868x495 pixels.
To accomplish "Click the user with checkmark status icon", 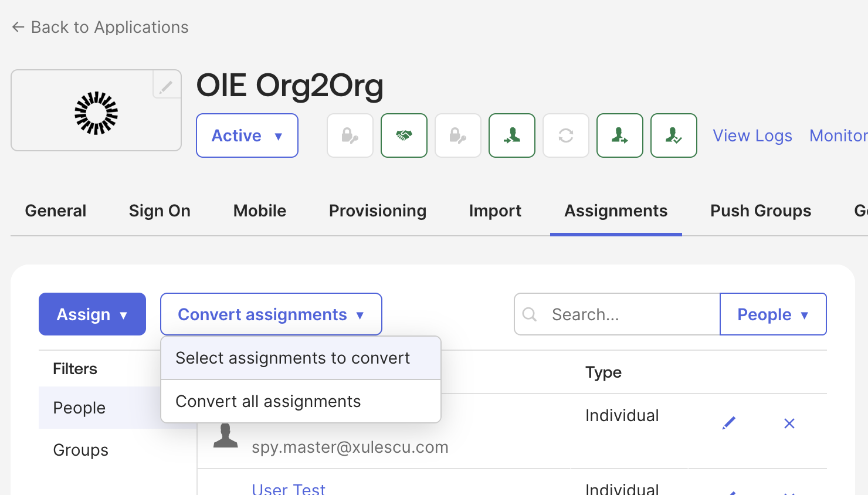I will click(673, 135).
